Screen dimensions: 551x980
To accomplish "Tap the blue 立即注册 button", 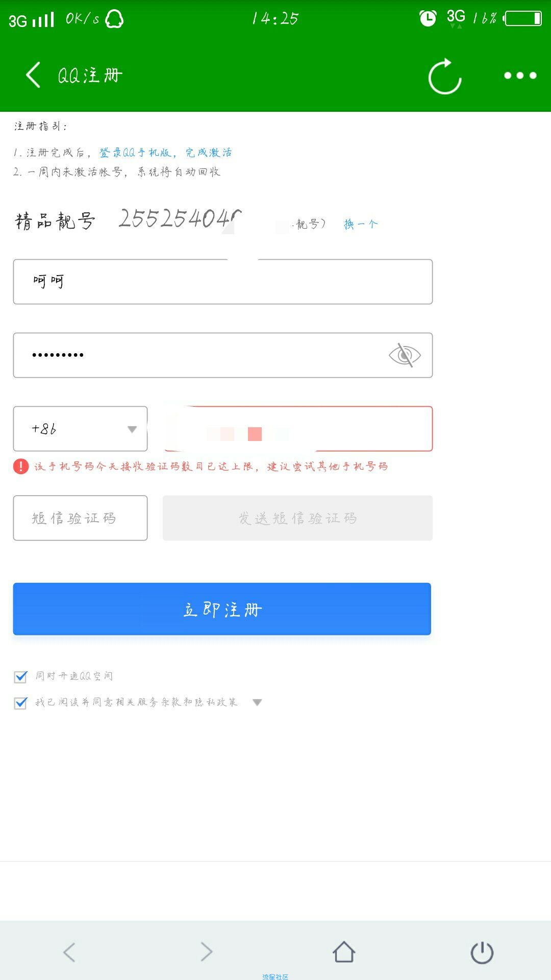I will (x=222, y=609).
